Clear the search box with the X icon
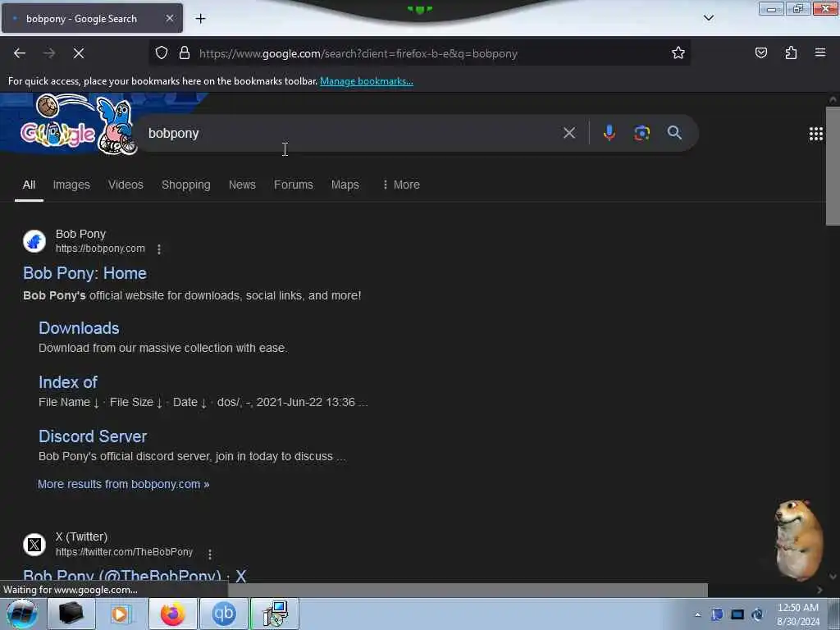The image size is (840, 630). 569,133
